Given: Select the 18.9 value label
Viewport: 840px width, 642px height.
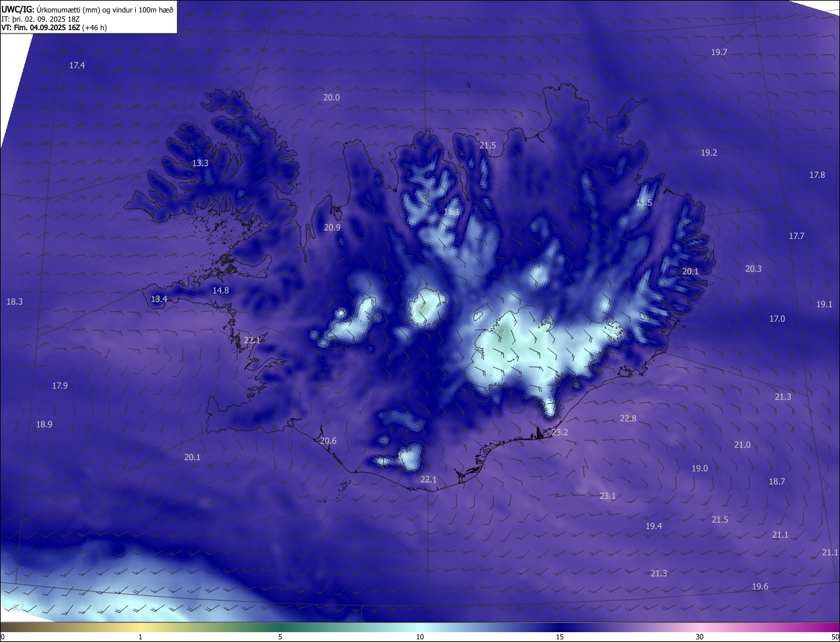Looking at the screenshot, I should [44, 424].
